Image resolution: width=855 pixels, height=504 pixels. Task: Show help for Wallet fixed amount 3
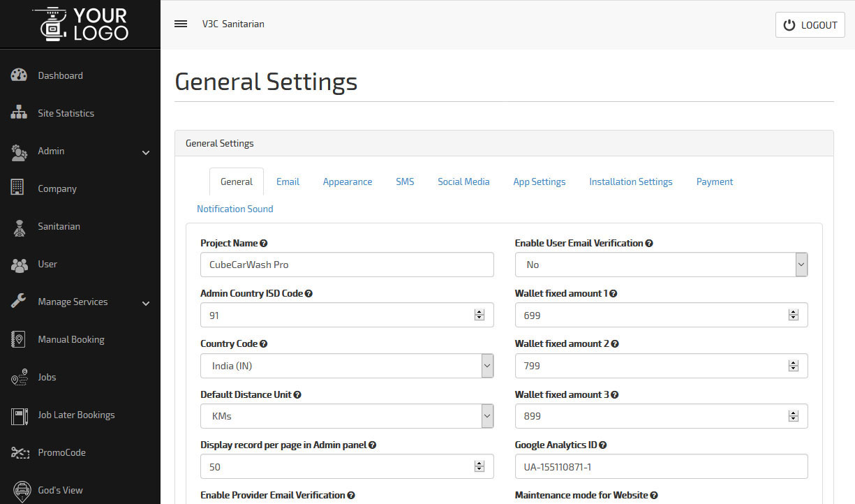[x=615, y=395]
